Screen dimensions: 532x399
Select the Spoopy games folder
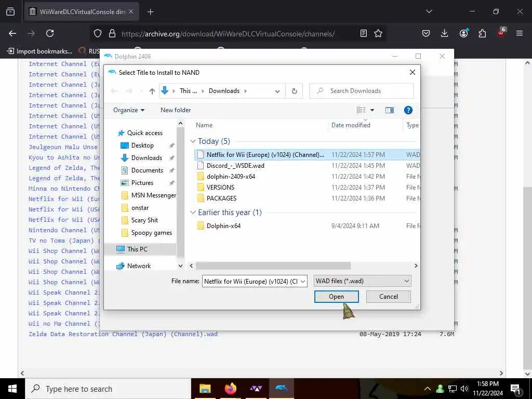151,233
